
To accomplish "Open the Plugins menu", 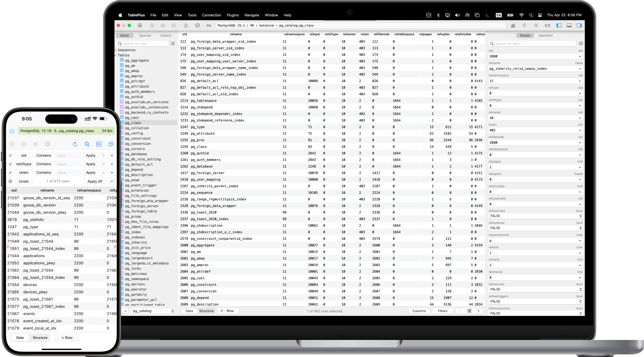I will pyautogui.click(x=233, y=15).
